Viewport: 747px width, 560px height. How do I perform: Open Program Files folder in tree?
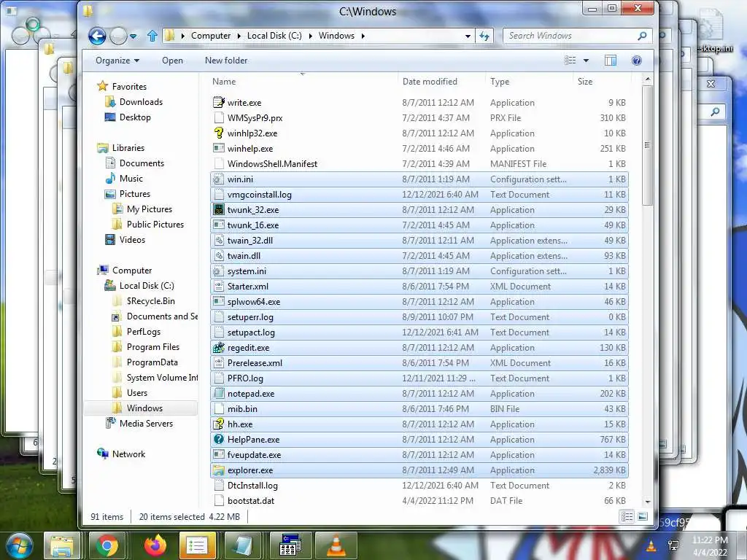(x=153, y=346)
